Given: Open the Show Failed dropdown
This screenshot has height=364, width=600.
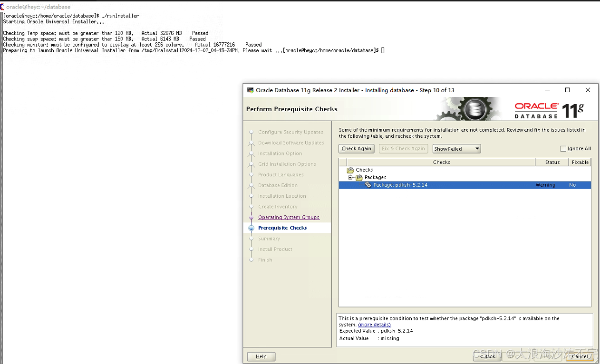Looking at the screenshot, I should [456, 149].
